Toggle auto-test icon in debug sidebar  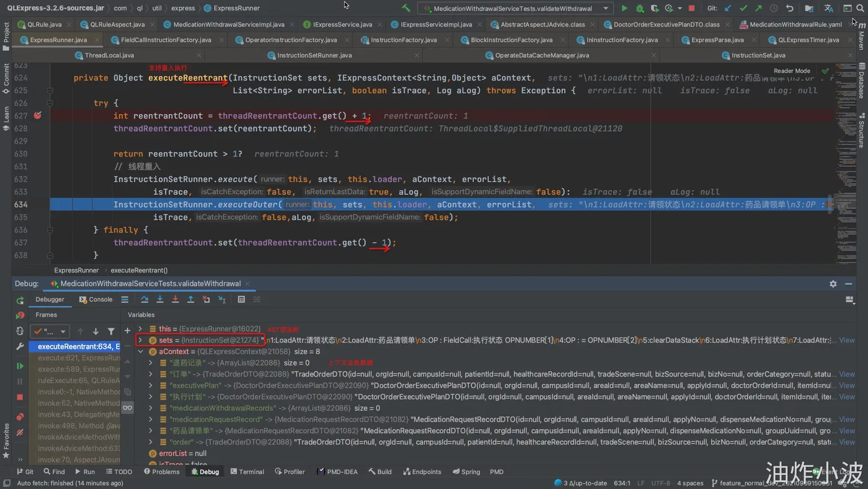20,331
